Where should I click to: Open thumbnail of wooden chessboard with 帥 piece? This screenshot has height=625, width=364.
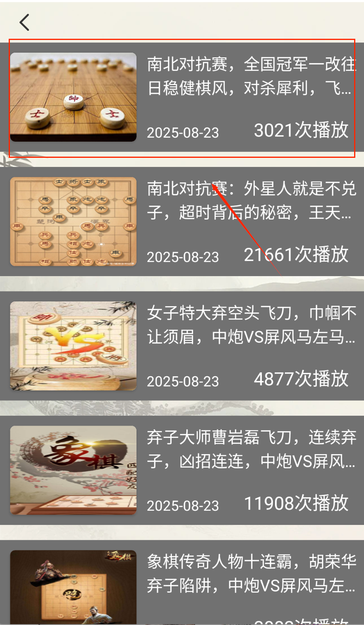tap(73, 97)
